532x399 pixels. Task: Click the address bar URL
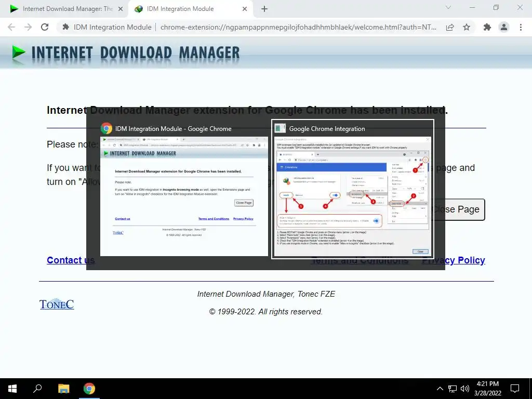(x=298, y=27)
